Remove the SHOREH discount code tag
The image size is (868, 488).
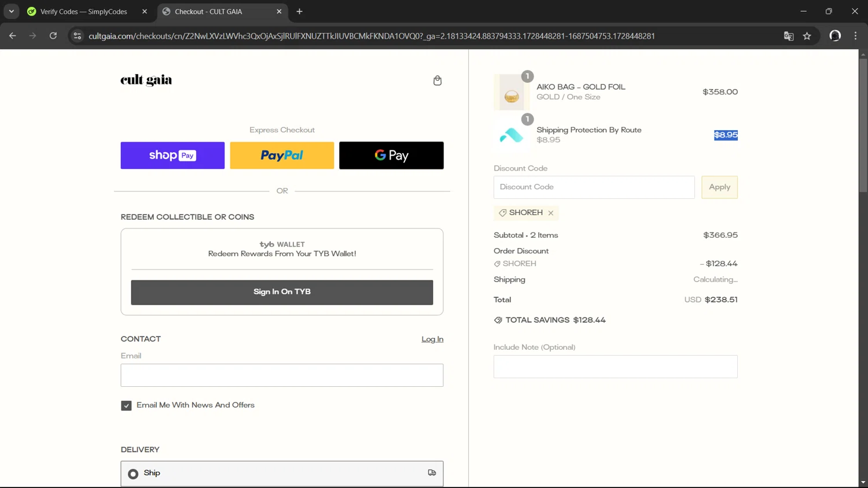(x=551, y=213)
